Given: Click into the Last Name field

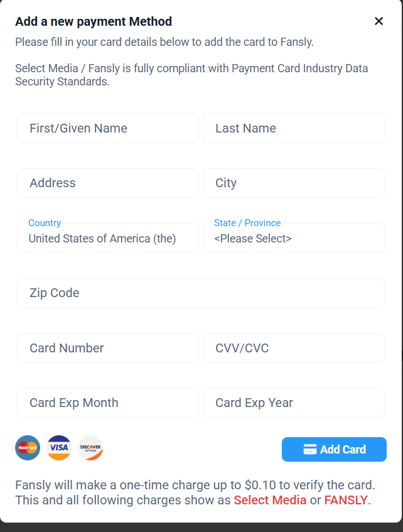Looking at the screenshot, I should point(293,128).
